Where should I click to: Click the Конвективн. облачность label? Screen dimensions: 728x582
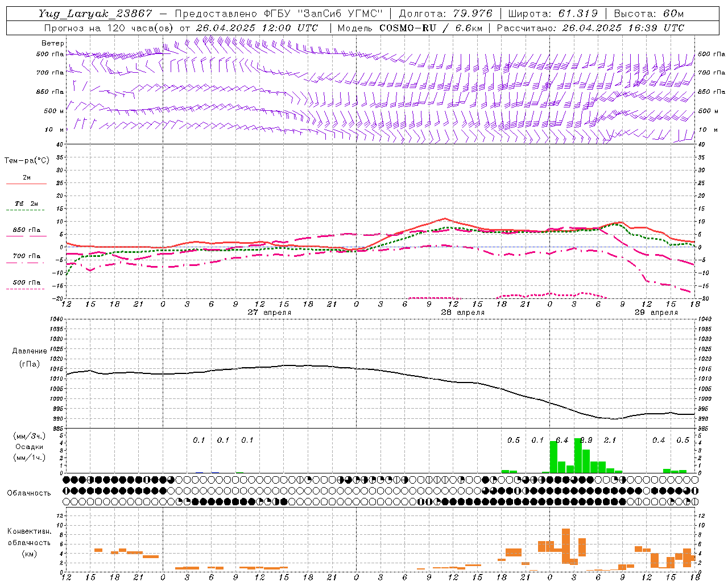pyautogui.click(x=29, y=537)
